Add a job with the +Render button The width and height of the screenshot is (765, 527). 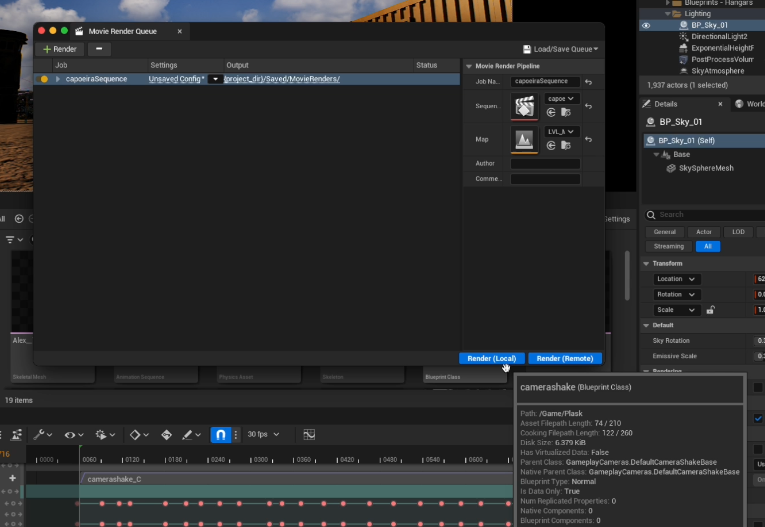(60, 49)
